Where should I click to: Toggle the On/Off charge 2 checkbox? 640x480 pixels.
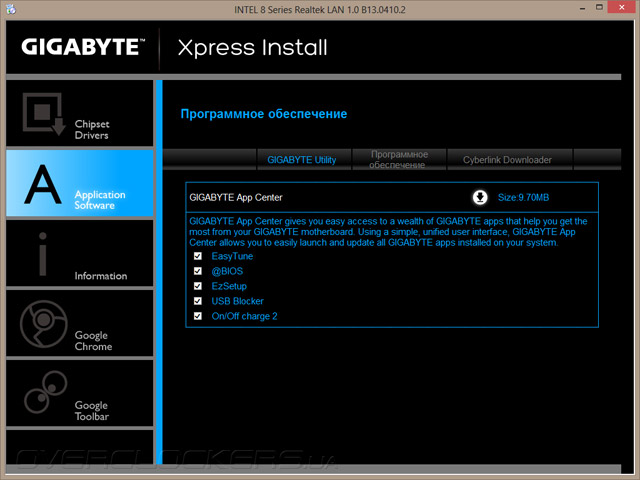coord(198,316)
